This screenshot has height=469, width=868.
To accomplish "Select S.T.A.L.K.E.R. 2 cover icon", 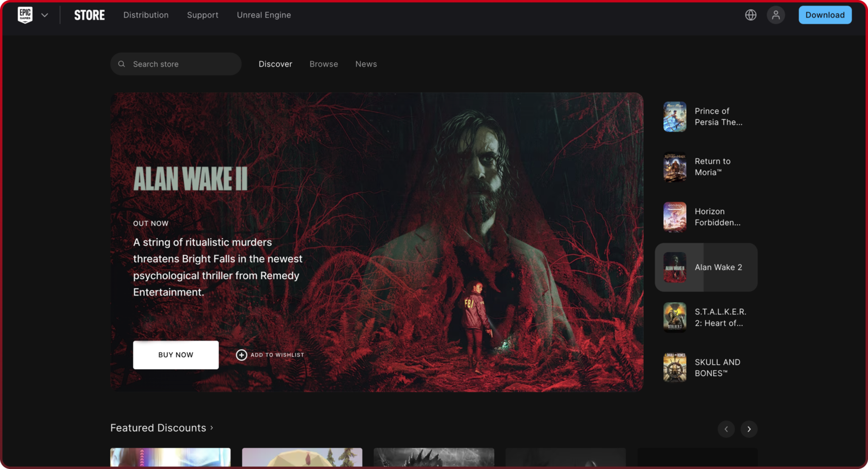I will pos(675,317).
